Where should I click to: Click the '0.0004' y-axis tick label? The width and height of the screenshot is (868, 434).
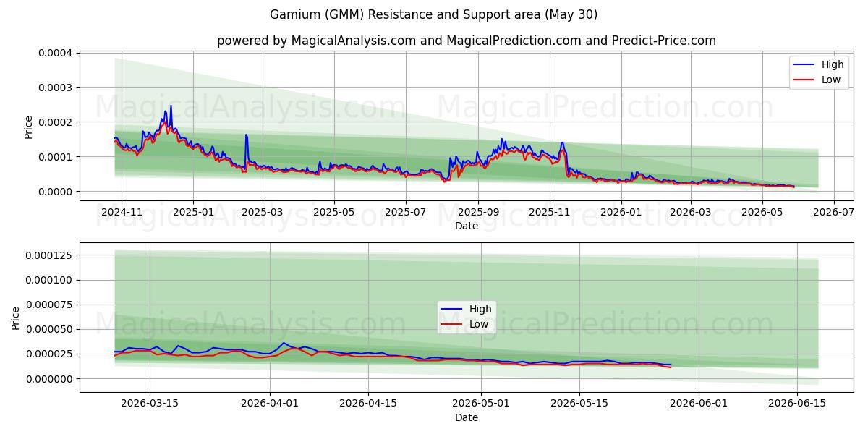[56, 53]
